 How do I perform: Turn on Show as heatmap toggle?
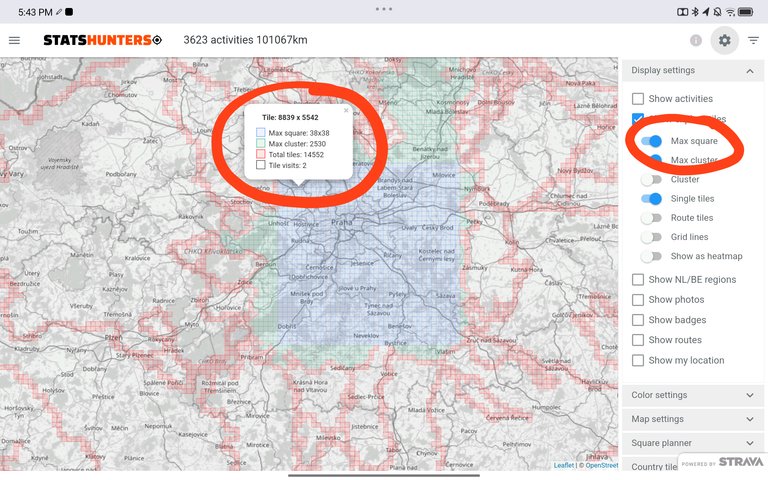pyautogui.click(x=651, y=257)
